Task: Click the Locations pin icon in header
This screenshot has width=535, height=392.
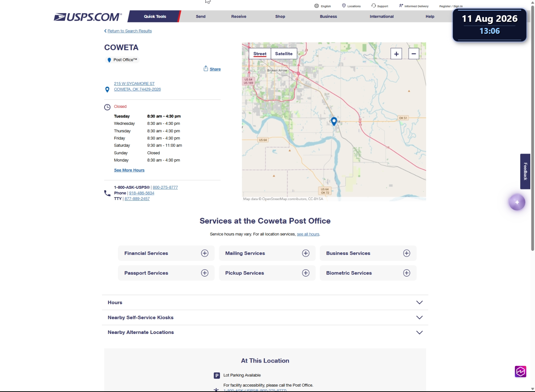Action: [344, 5]
